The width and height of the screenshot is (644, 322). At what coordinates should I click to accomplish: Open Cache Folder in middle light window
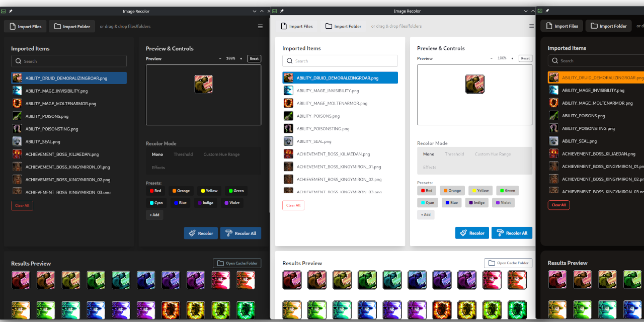[x=508, y=263]
